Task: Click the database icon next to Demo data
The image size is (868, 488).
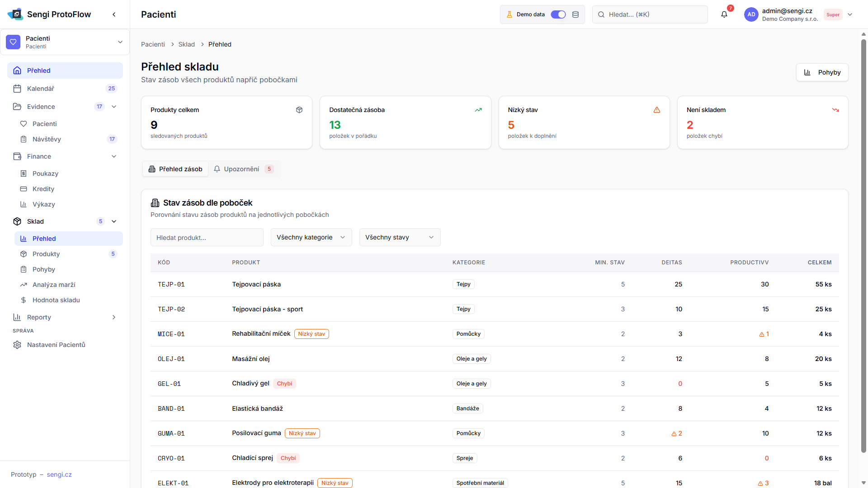Action: [x=576, y=14]
